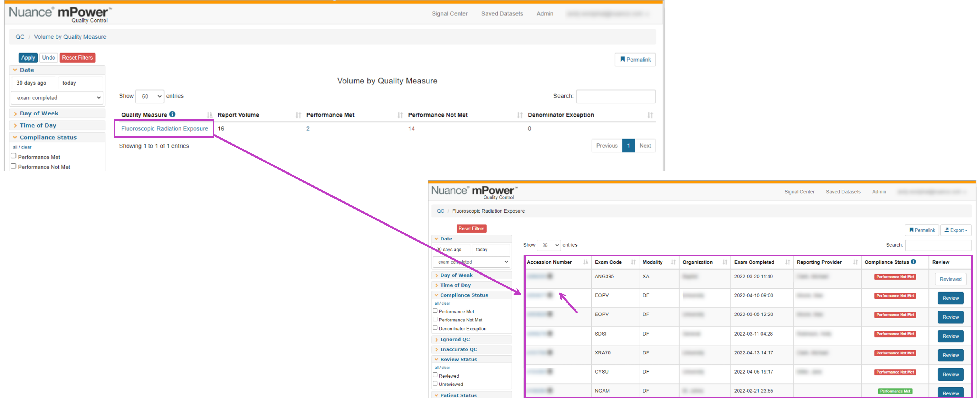Click upper Search input field
This screenshot has height=398, width=980.
[615, 96]
